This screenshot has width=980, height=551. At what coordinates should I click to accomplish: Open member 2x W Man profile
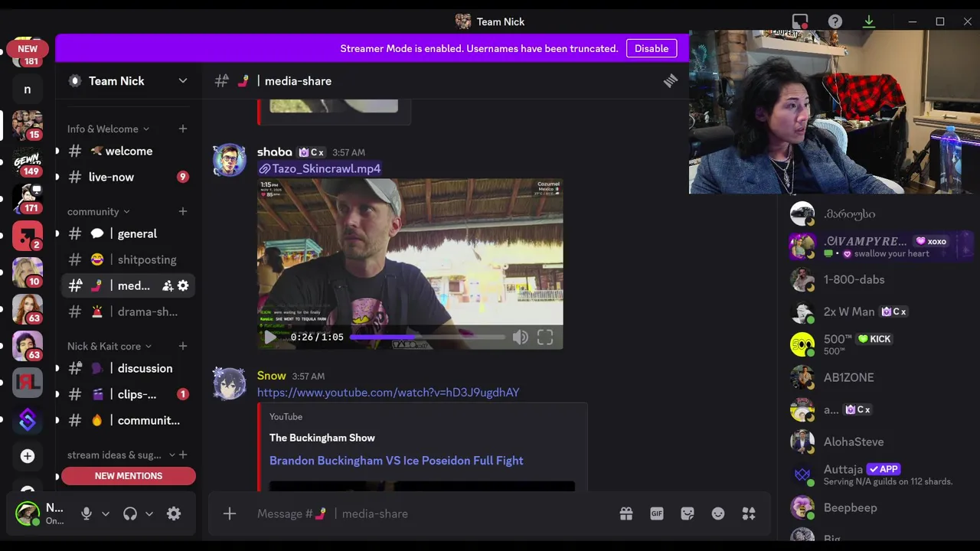879,311
